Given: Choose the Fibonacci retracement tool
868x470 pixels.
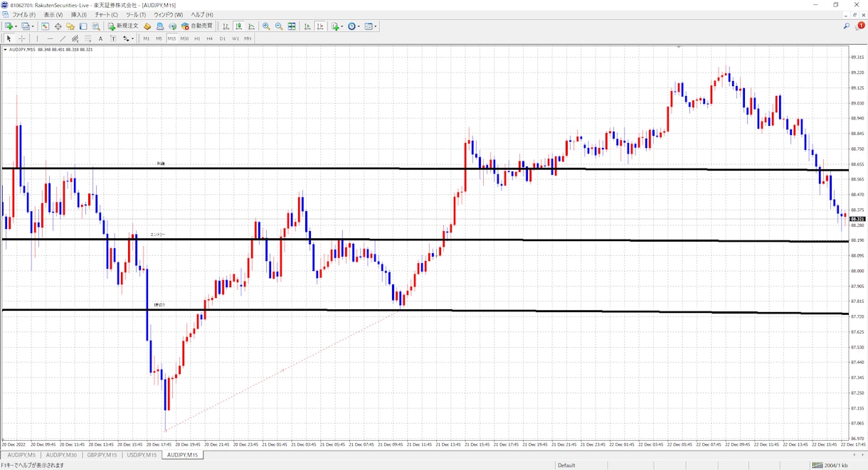Looking at the screenshot, I should pyautogui.click(x=88, y=38).
